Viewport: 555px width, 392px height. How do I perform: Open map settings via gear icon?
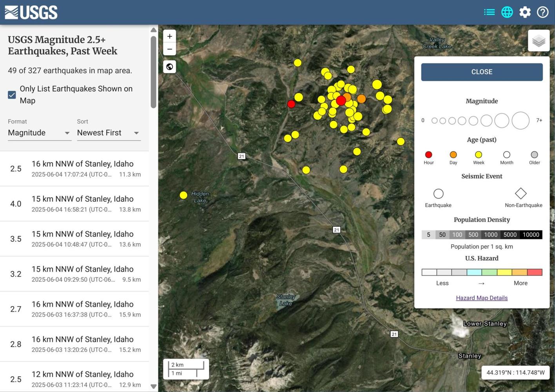point(524,12)
